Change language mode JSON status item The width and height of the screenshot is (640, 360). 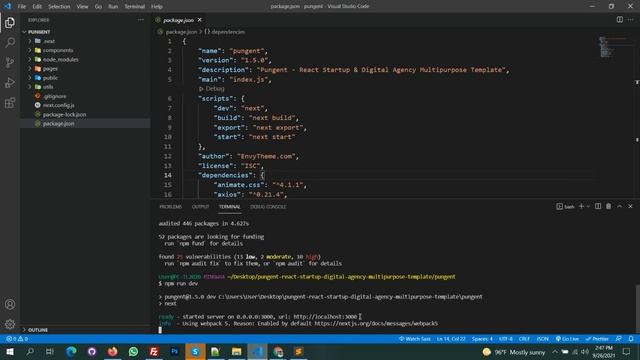[543, 339]
